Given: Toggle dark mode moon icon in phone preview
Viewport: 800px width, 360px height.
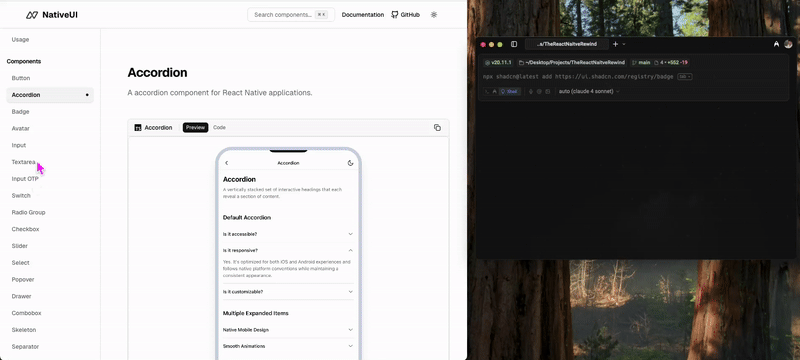Looking at the screenshot, I should point(351,163).
